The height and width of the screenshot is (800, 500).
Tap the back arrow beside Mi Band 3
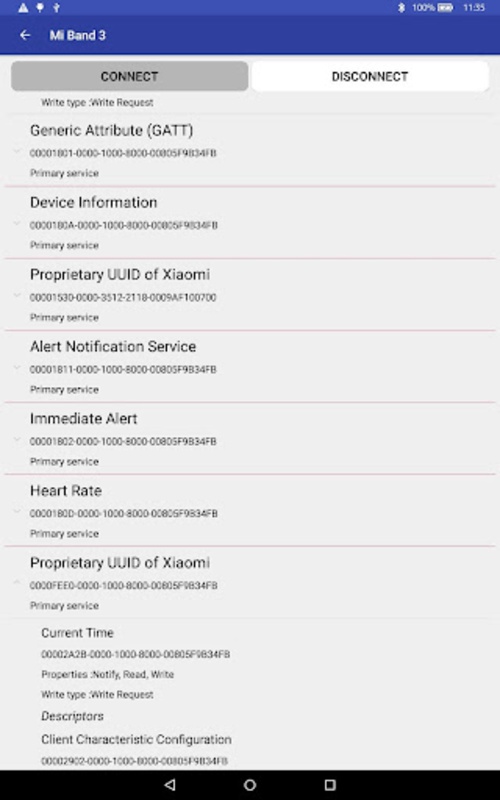click(25, 35)
